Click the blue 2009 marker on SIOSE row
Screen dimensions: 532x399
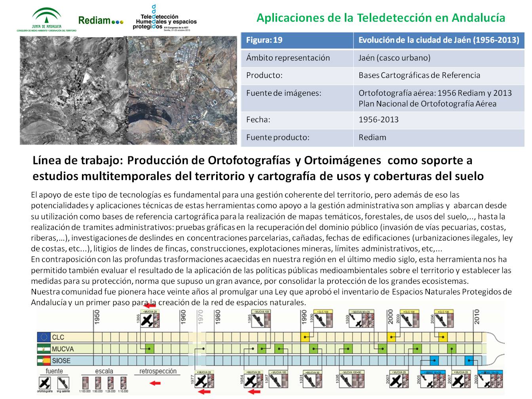[469, 361]
